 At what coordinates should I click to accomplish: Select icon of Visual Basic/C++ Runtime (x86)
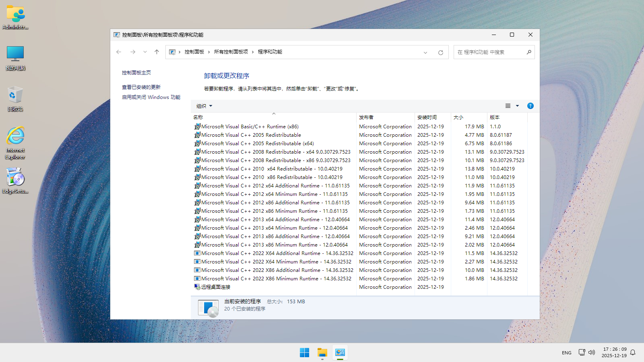[197, 126]
